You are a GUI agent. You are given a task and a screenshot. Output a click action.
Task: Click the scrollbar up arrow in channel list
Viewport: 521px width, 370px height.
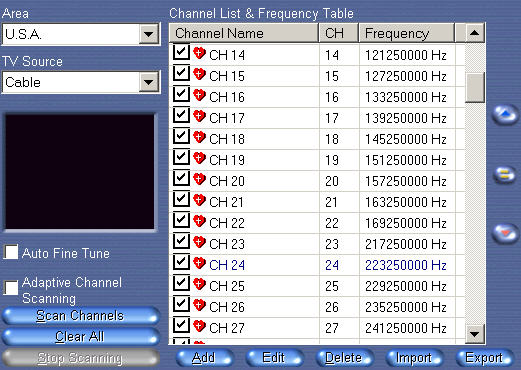click(x=474, y=33)
